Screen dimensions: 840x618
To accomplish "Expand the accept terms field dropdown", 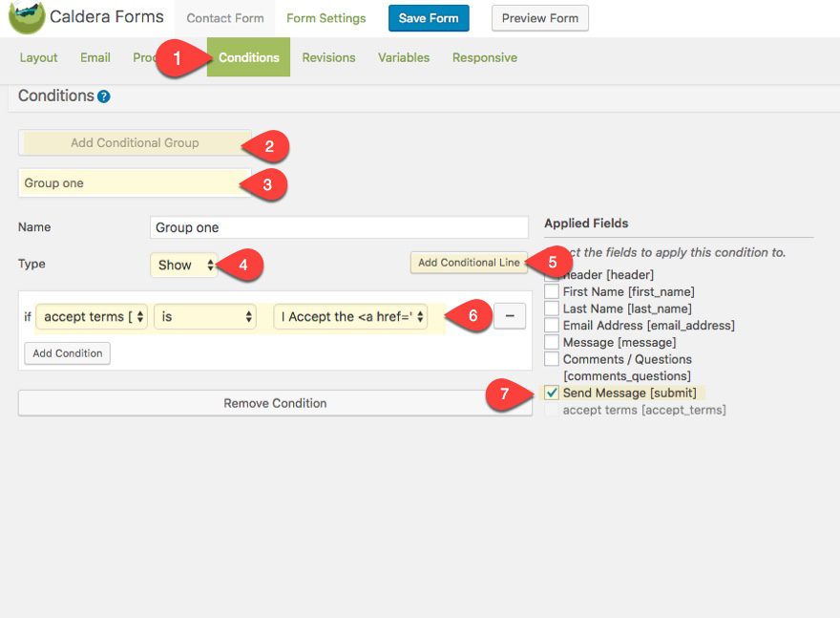I will [92, 317].
